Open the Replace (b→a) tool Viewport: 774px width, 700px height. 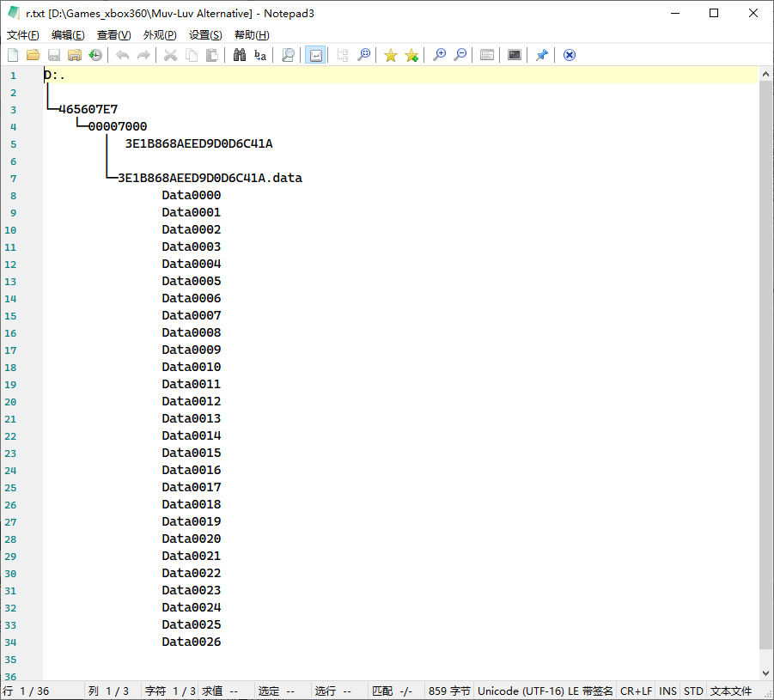(x=260, y=55)
